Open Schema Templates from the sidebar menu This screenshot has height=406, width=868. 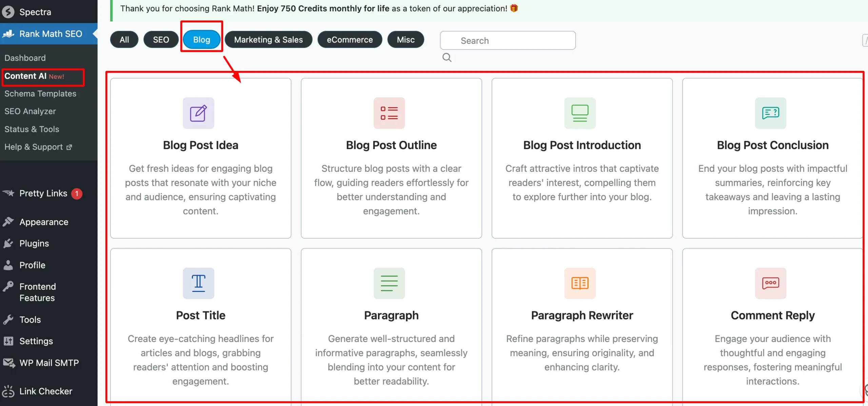coord(40,94)
